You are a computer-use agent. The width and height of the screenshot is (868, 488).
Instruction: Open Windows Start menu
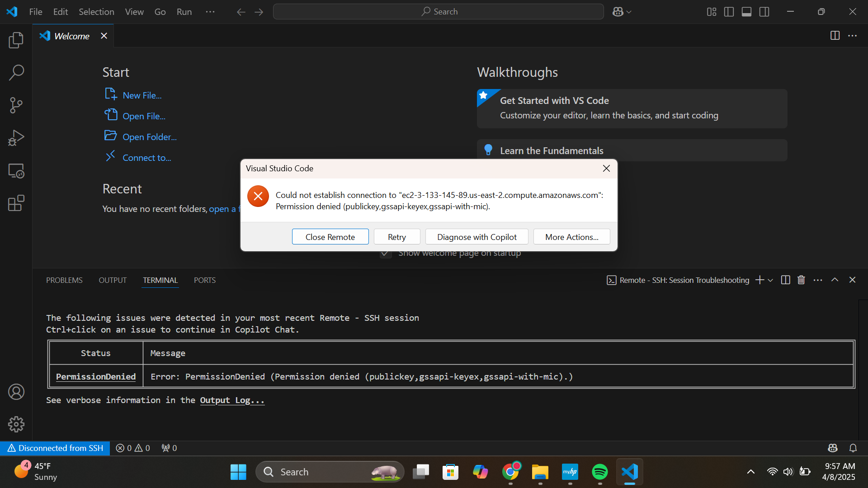tap(238, 472)
